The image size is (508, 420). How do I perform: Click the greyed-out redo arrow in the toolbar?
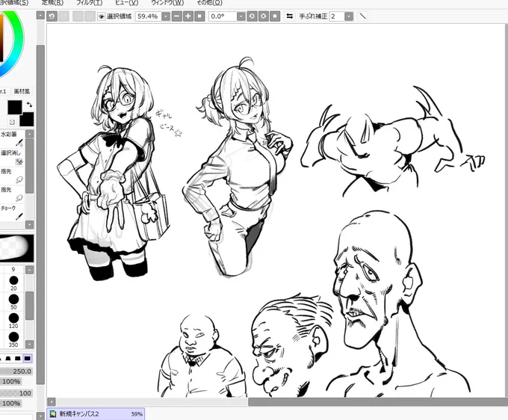tap(63, 16)
